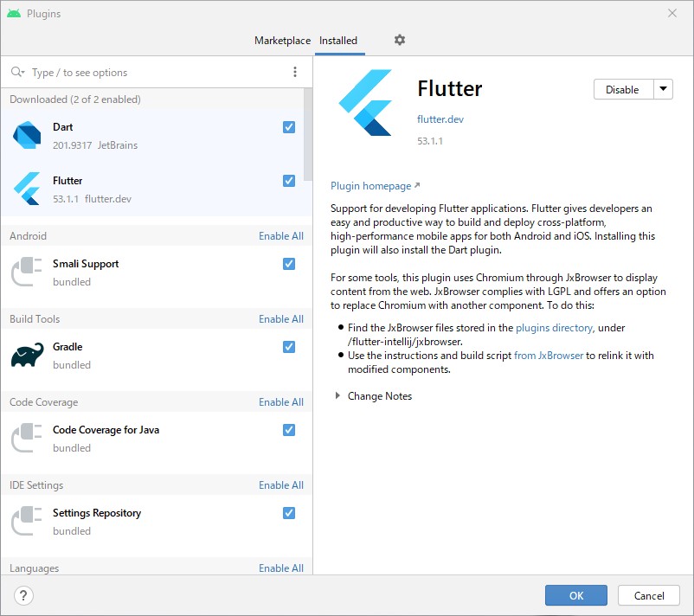Close the Plugins dialog window
Viewport: 694px width, 616px height.
pos(672,13)
